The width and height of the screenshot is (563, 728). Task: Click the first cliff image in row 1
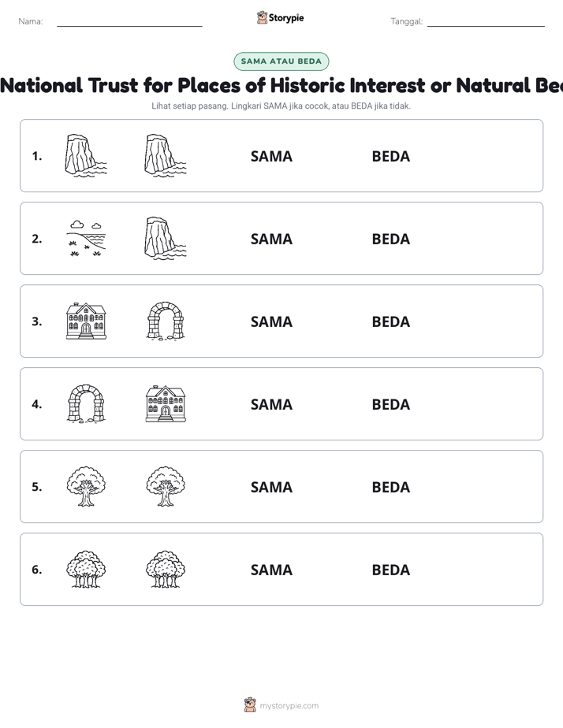86,156
